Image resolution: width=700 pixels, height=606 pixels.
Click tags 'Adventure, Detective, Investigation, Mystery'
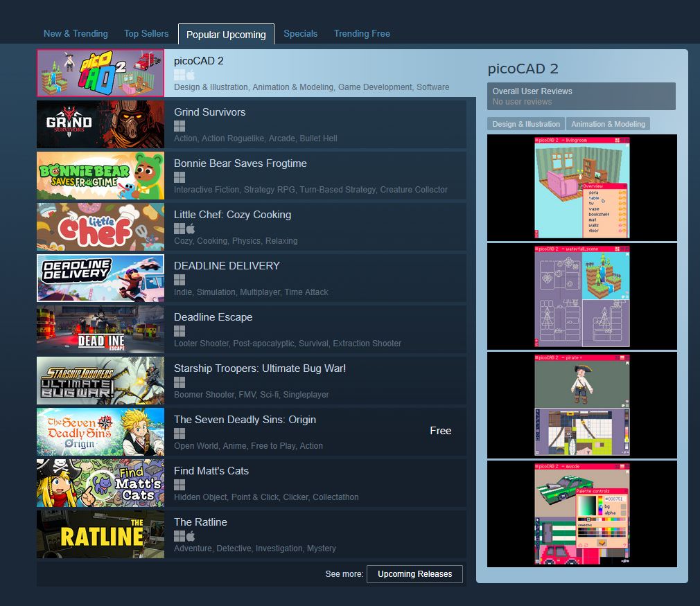[255, 549]
